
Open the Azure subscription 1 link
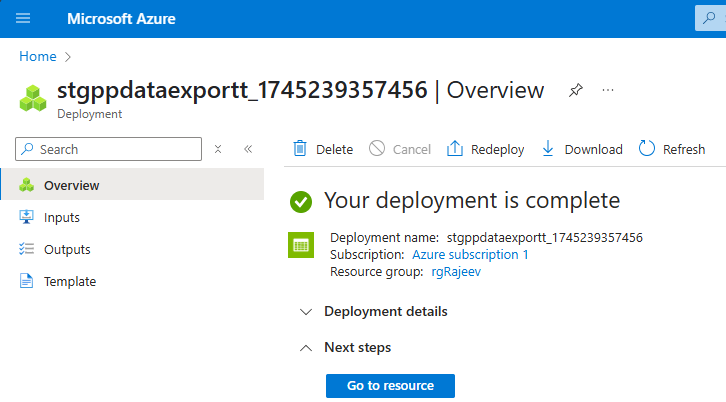470,255
